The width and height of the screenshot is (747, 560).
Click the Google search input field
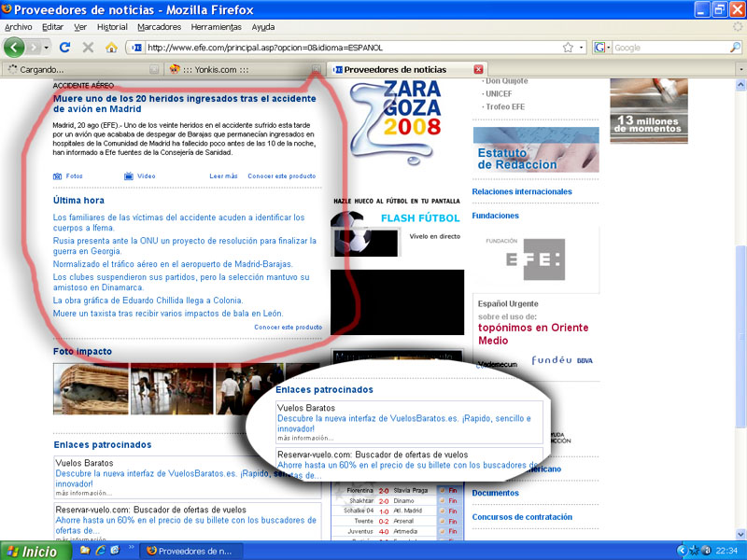coord(668,48)
